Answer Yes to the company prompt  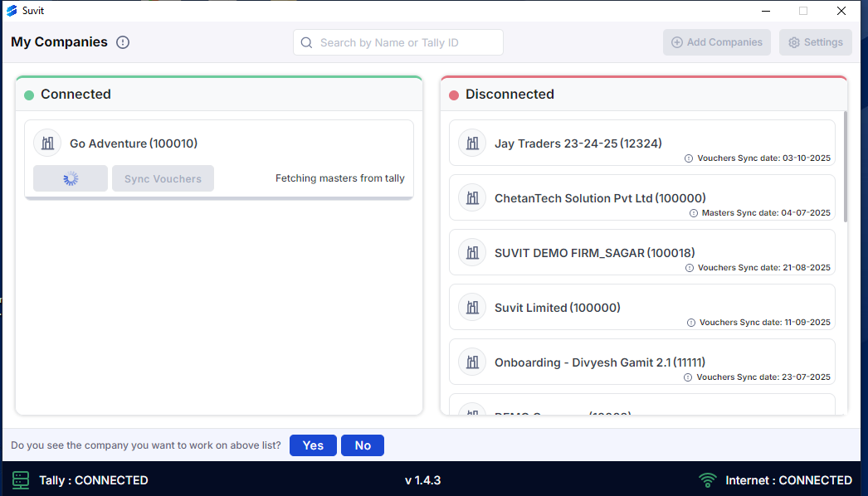pos(313,445)
